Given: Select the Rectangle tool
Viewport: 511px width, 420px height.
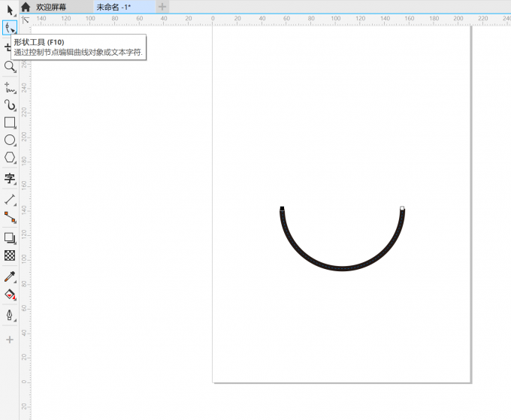Looking at the screenshot, I should coord(10,122).
